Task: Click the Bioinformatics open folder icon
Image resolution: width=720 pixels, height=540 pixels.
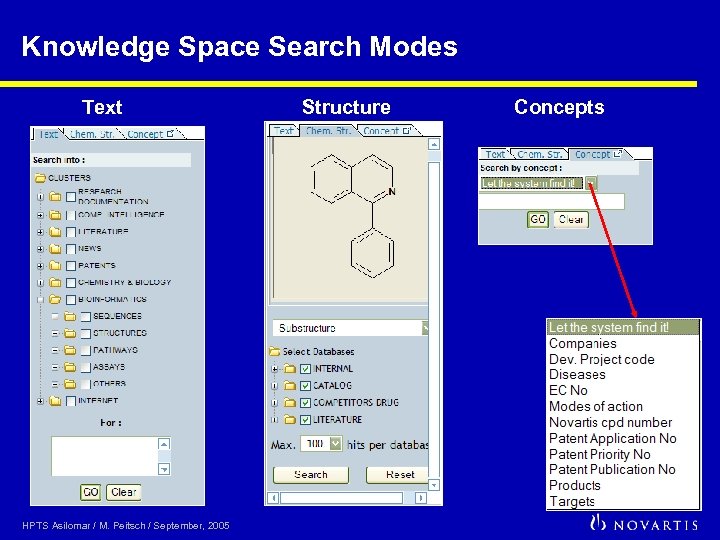Action: [x=55, y=299]
